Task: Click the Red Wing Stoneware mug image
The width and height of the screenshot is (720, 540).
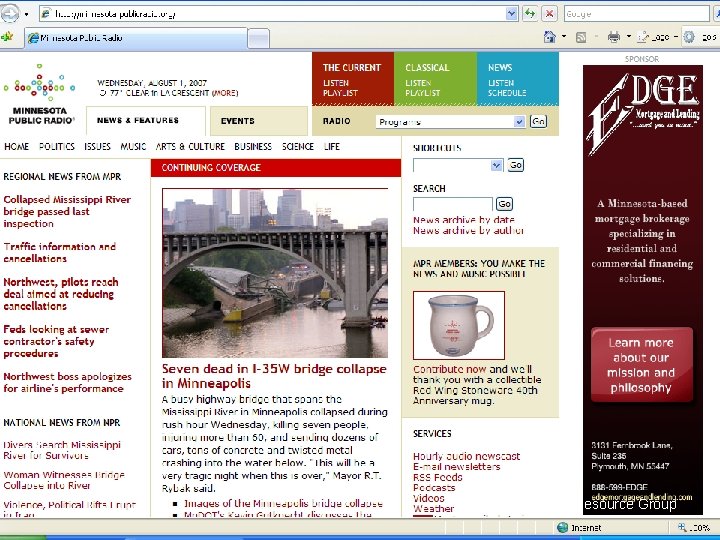Action: (459, 325)
